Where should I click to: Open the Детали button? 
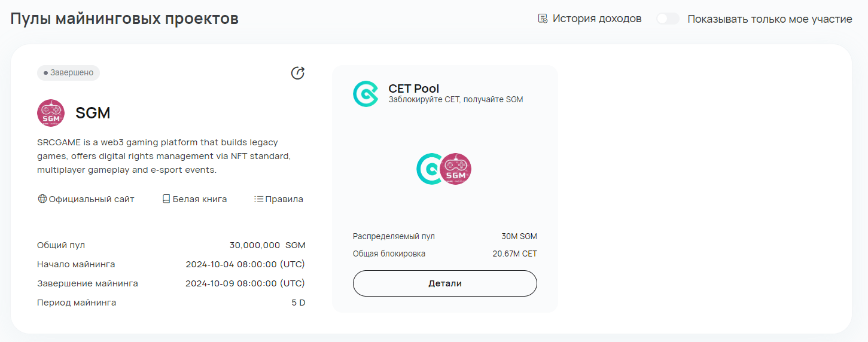coord(445,283)
